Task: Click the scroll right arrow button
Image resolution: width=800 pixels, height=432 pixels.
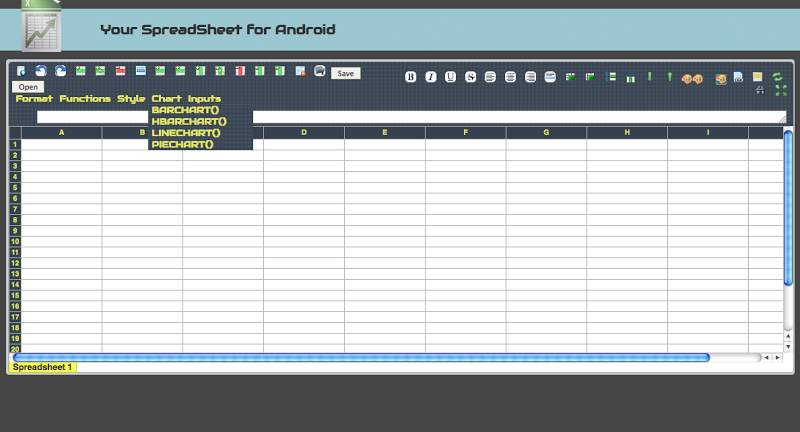Action: [777, 358]
